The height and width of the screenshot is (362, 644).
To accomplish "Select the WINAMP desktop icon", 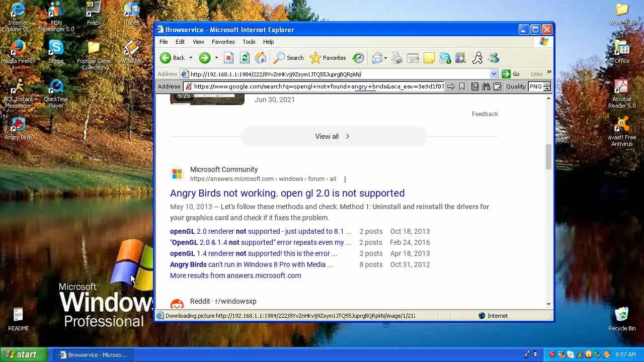I will tap(131, 52).
